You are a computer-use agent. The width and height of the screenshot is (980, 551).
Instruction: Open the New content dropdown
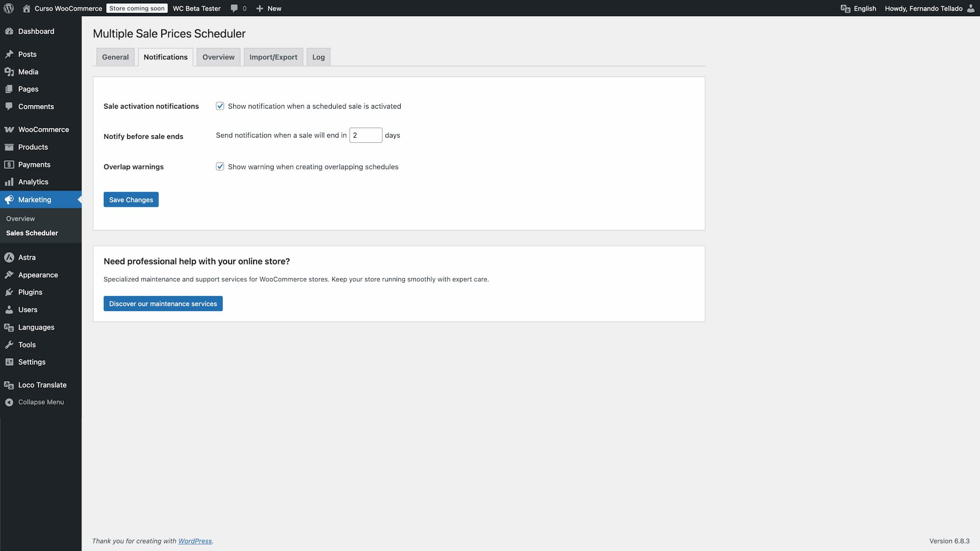coord(268,8)
